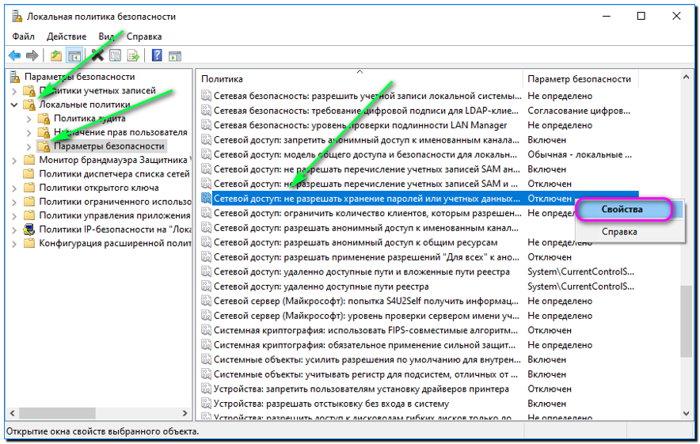
Task: Click the right pane scroll down arrow
Action: click(x=686, y=413)
